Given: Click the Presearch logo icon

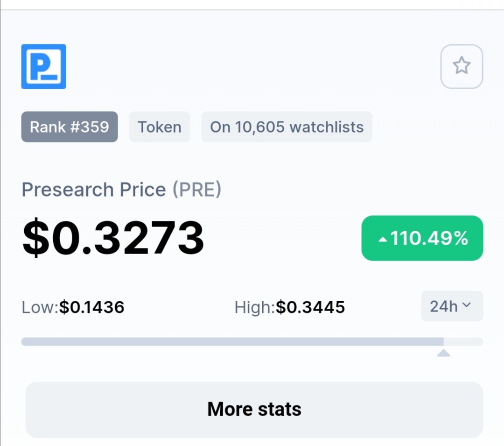Looking at the screenshot, I should 44,67.
